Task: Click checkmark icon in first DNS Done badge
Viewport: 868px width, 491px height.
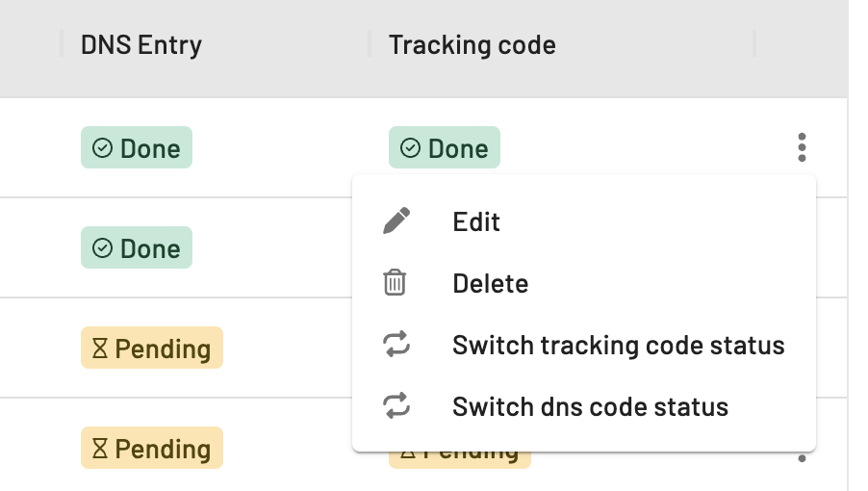Action: tap(102, 148)
